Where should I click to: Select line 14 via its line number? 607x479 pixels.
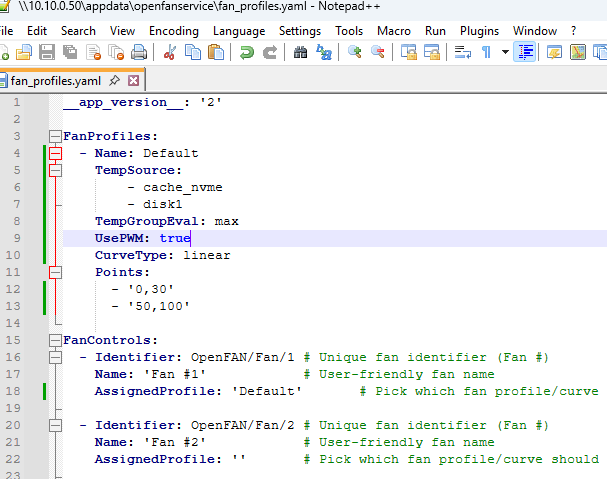13,323
